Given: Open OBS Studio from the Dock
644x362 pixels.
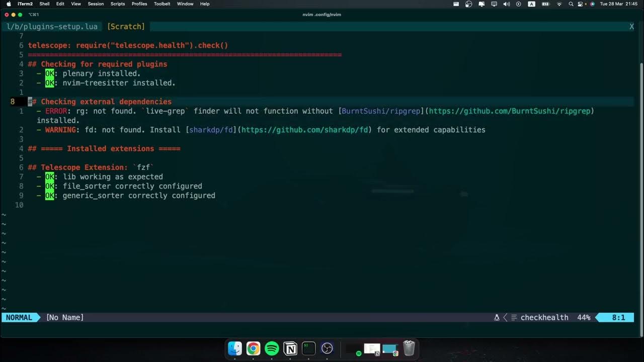Looking at the screenshot, I should tap(327, 348).
